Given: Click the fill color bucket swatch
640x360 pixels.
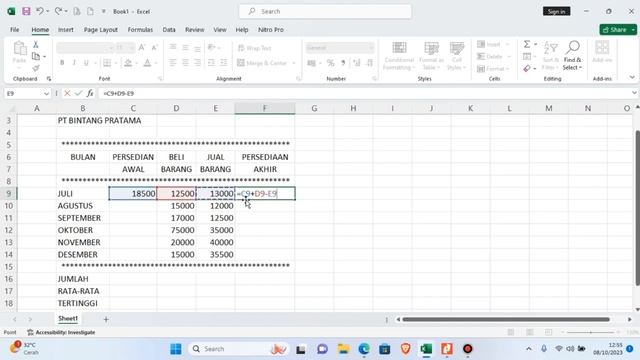Looking at the screenshot, I should (128, 63).
